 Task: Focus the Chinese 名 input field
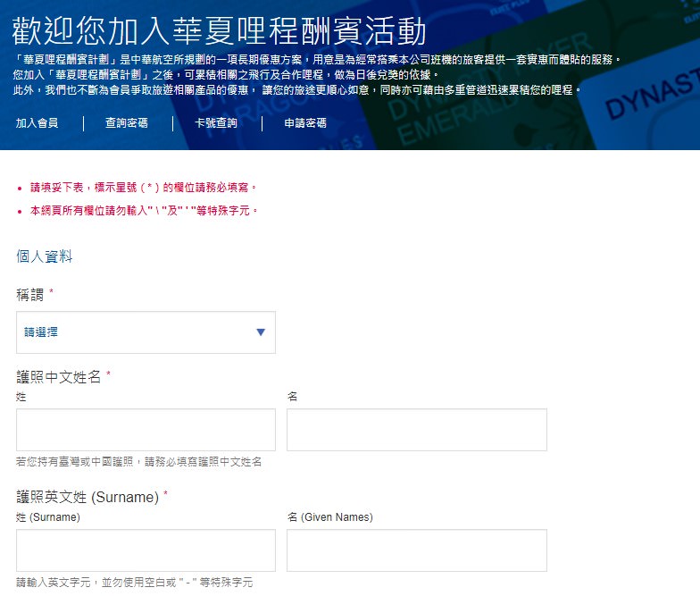point(416,430)
